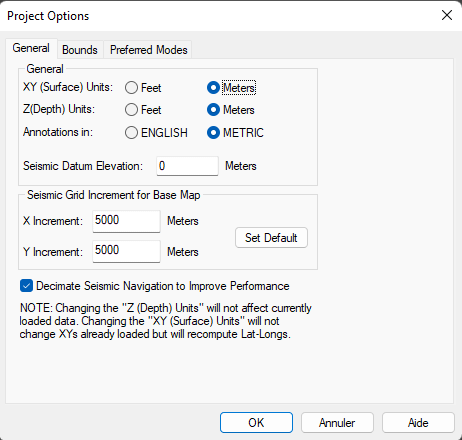
Task: Click the Y Increment input field
Action: click(x=126, y=251)
